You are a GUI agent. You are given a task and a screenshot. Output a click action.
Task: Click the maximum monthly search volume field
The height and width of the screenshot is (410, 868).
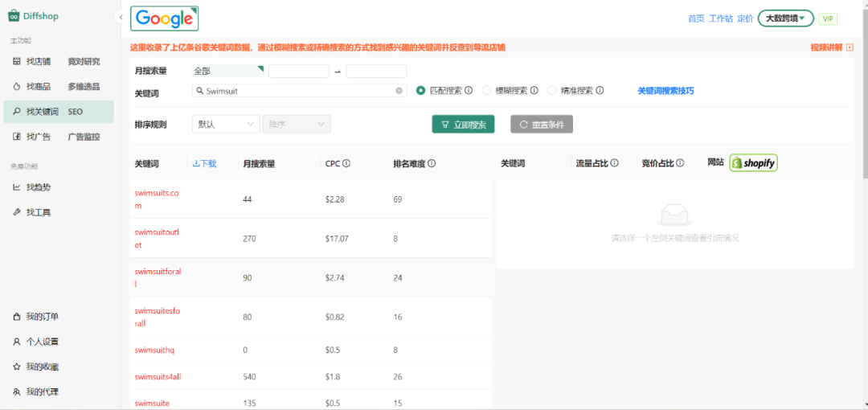(376, 71)
